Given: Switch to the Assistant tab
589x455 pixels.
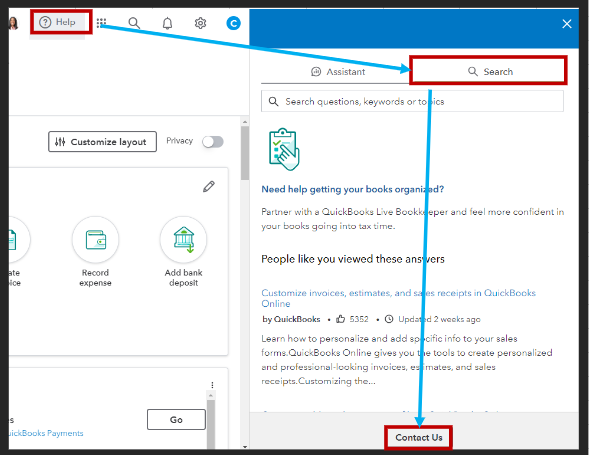Looking at the screenshot, I should tap(338, 71).
